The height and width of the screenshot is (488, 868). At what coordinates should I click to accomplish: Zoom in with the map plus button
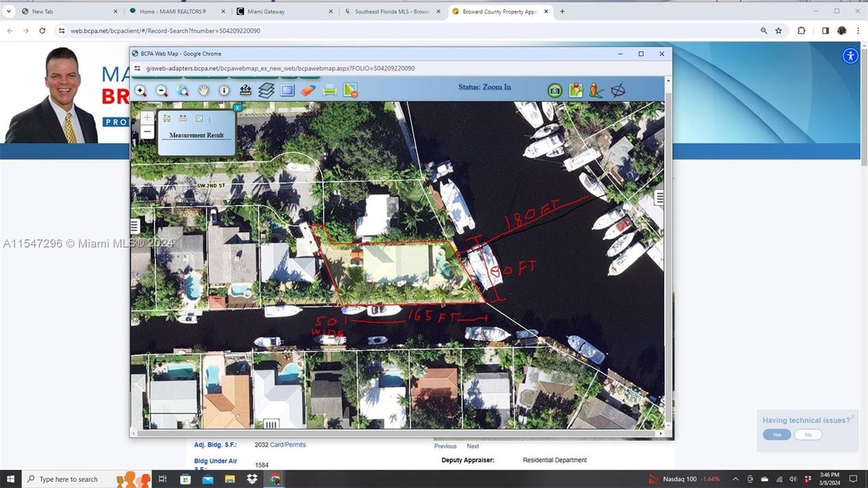(x=147, y=118)
